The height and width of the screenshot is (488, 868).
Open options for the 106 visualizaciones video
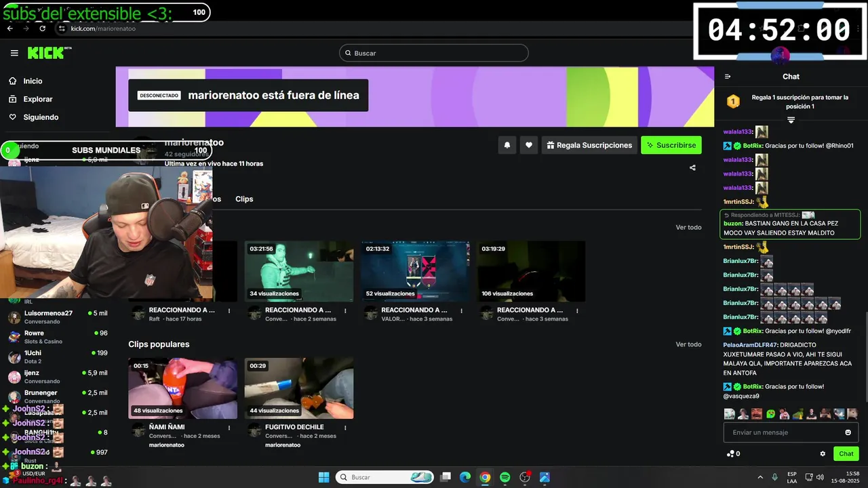(x=577, y=310)
